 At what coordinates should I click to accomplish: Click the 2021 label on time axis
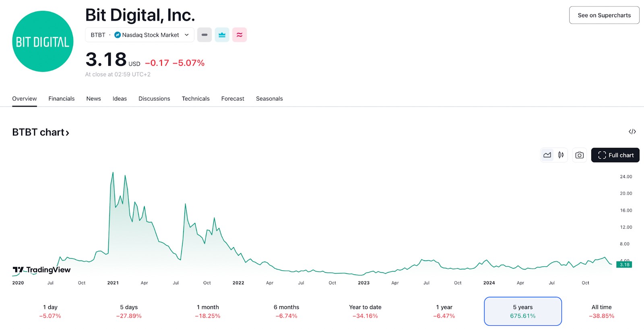[x=113, y=283]
